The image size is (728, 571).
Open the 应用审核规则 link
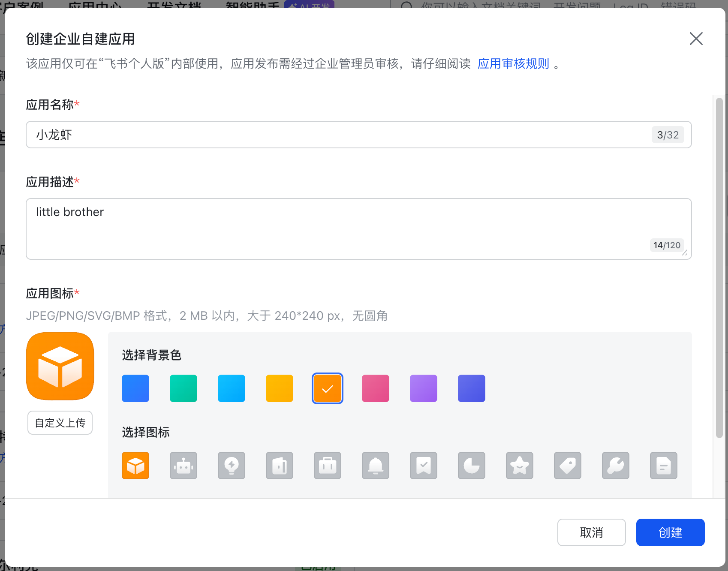click(x=513, y=64)
